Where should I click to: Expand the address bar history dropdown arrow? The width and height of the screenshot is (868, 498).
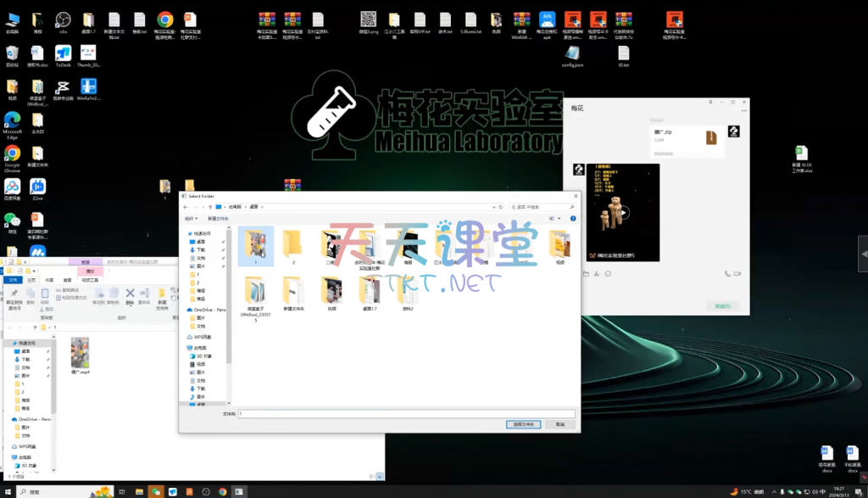coord(492,206)
